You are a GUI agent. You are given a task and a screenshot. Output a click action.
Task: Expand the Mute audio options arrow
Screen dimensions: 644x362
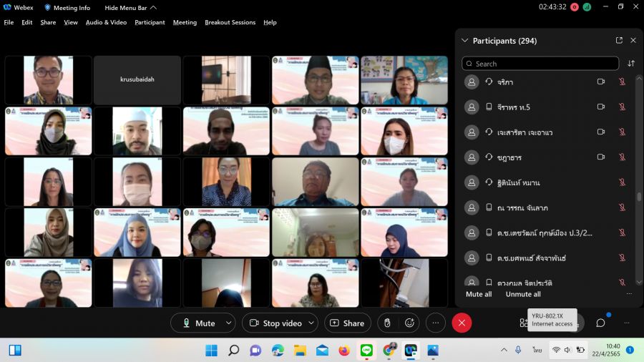228,323
